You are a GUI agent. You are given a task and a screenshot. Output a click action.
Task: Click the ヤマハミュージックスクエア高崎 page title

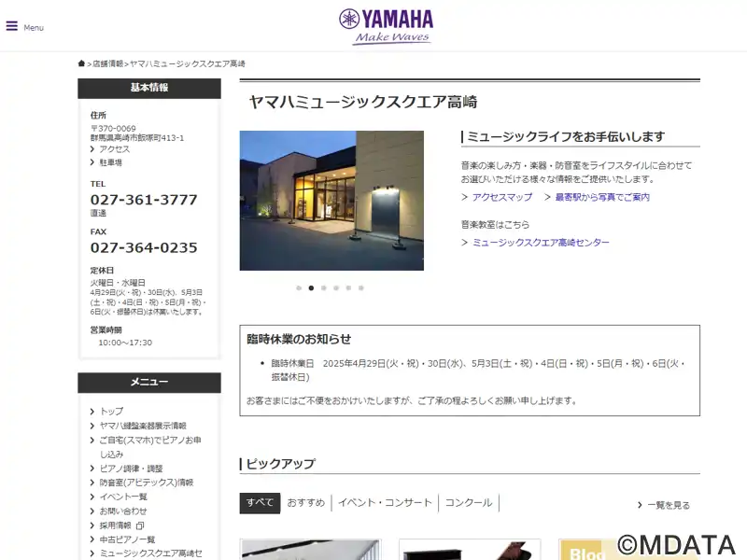click(x=363, y=102)
